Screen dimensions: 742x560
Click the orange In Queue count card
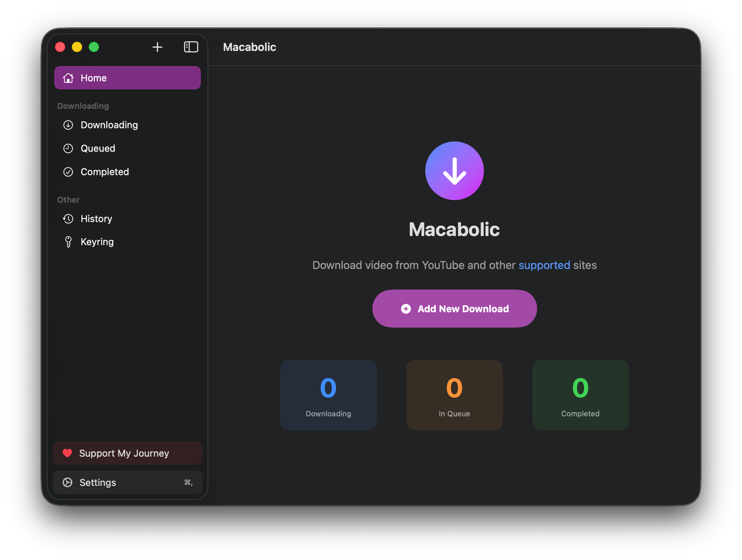454,395
